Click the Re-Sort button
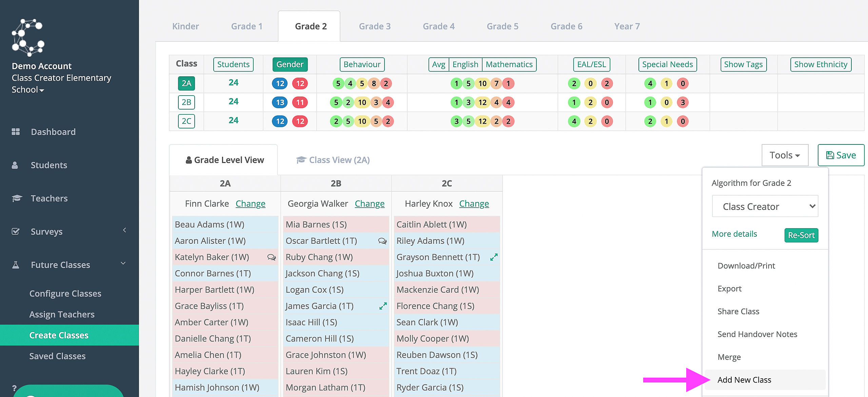The width and height of the screenshot is (868, 397). [x=801, y=235]
